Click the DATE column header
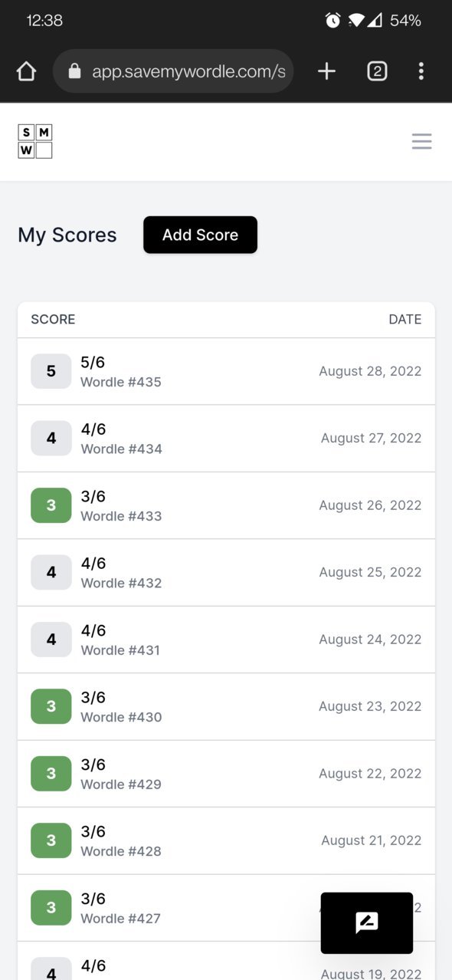The height and width of the screenshot is (980, 452). [405, 319]
